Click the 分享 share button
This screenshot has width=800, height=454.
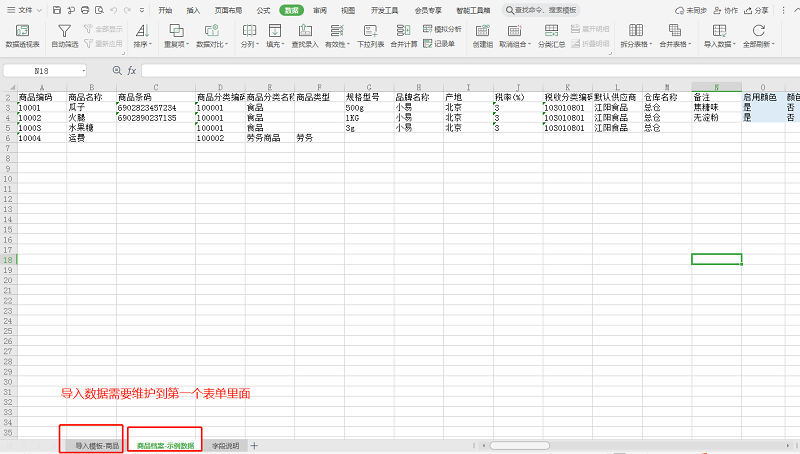[756, 10]
